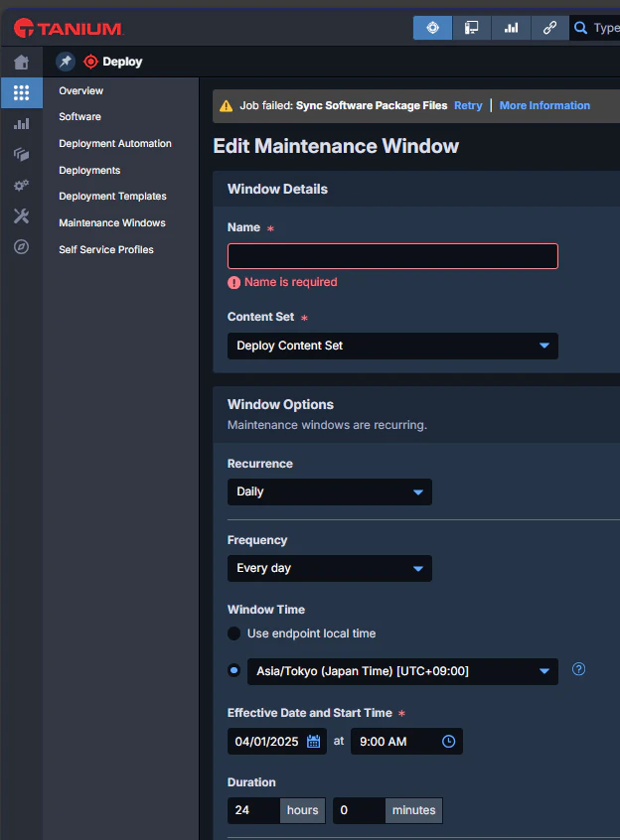This screenshot has height=840, width=620.
Task: Go to Home via house sidebar icon
Action: click(x=22, y=63)
